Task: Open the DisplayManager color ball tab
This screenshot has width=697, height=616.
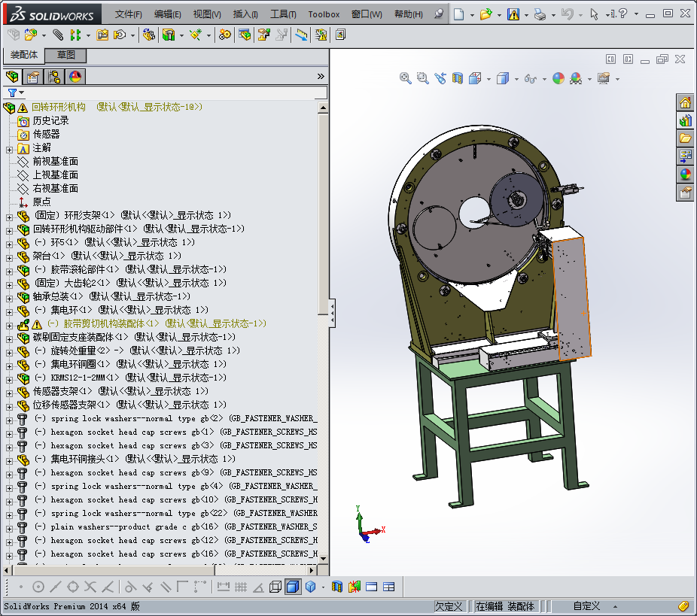Action: [75, 77]
